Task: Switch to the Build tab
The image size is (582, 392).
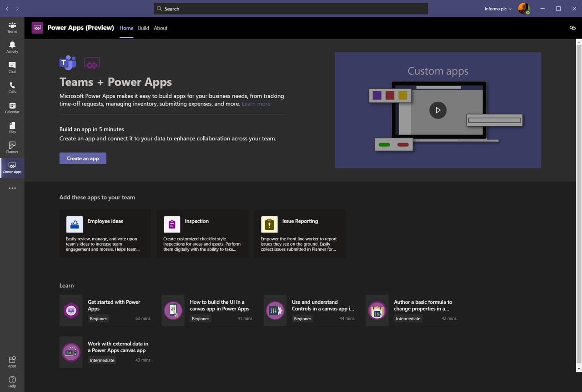Action: pyautogui.click(x=143, y=28)
